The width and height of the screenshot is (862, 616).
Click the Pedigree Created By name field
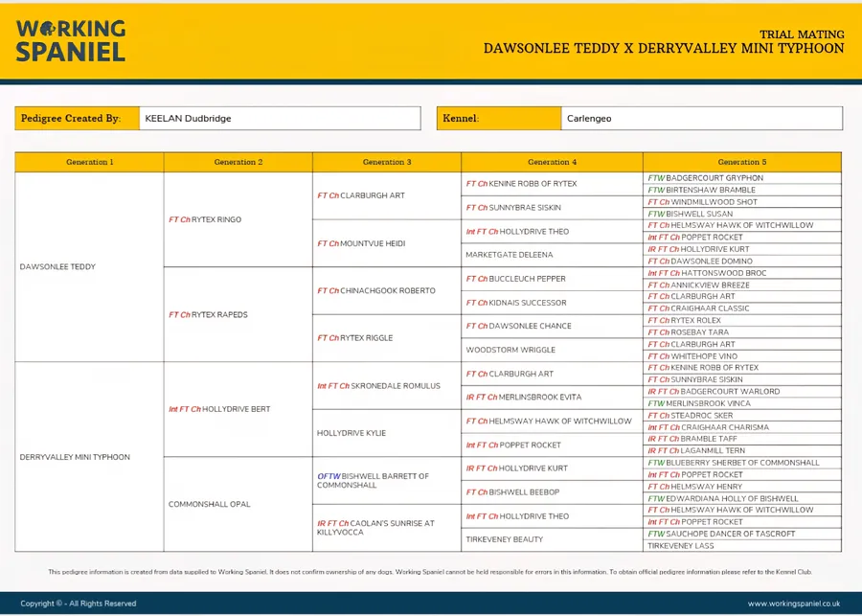280,119
